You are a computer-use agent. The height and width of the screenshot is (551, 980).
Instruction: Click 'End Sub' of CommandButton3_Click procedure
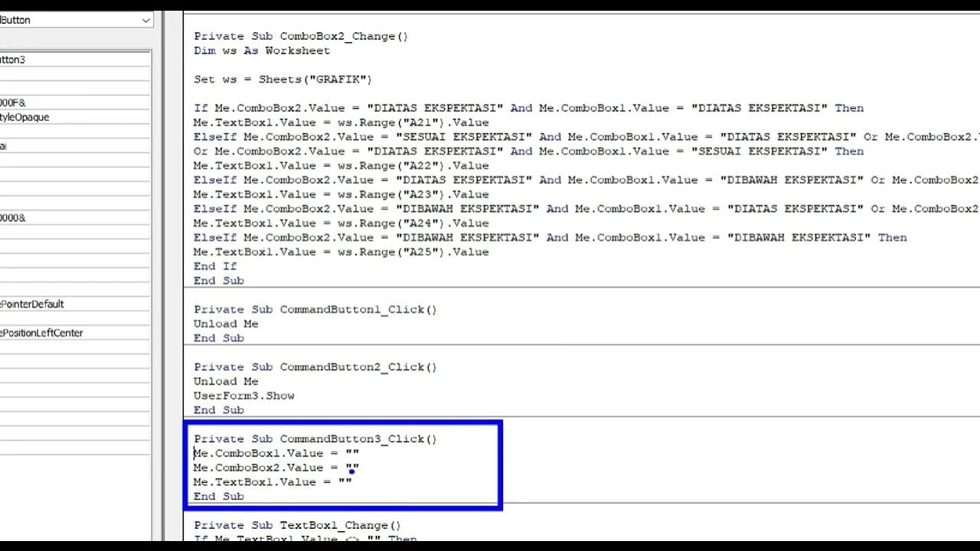coord(219,497)
